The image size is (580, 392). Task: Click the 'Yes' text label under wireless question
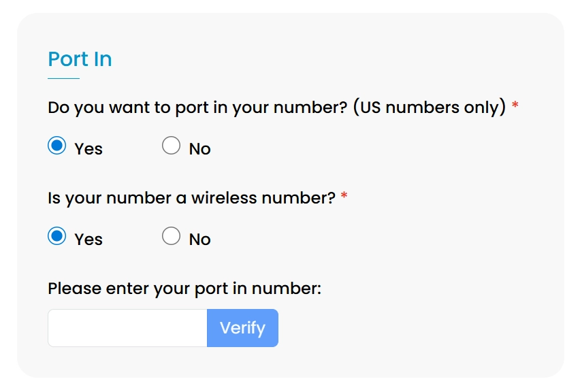(88, 240)
